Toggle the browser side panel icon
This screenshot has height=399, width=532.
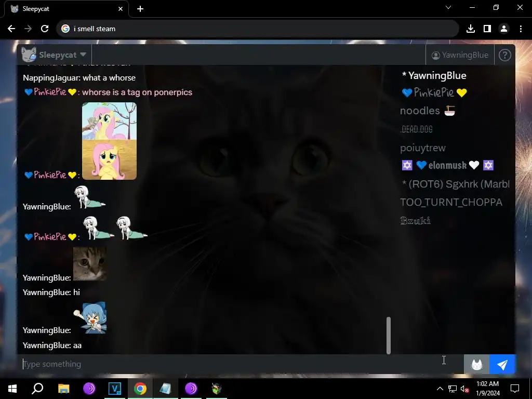coord(487,29)
